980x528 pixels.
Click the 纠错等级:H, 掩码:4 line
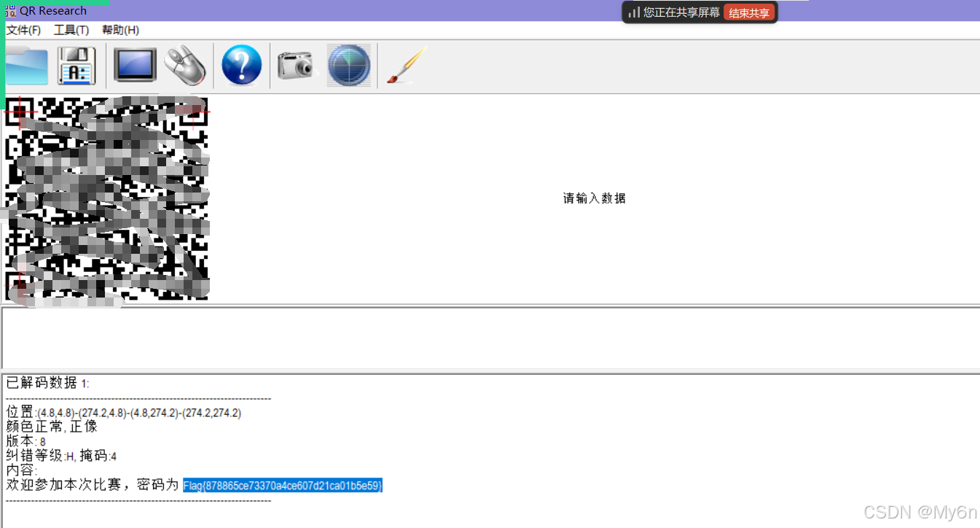point(61,456)
